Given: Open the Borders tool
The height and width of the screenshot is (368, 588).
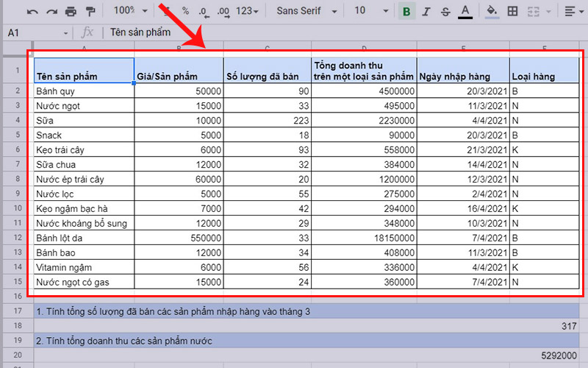Looking at the screenshot, I should 512,12.
